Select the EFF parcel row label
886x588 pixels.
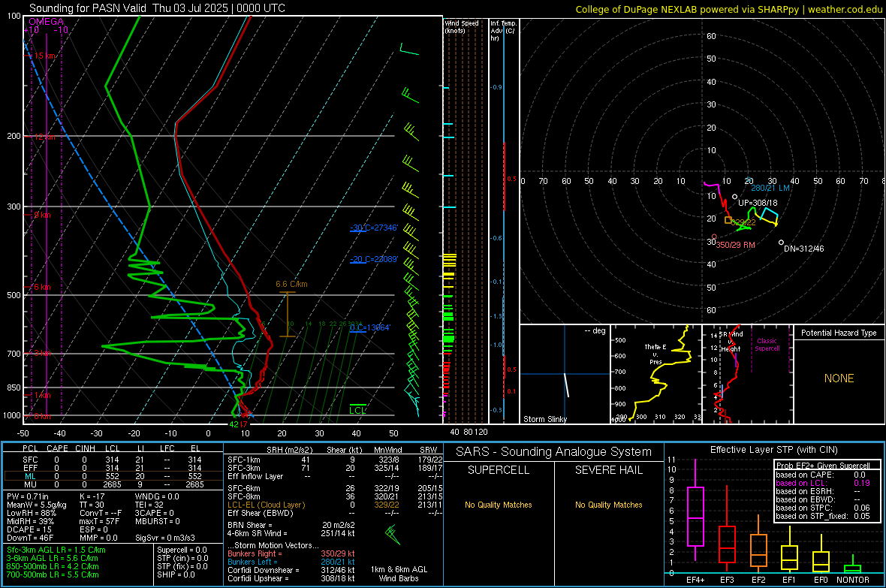point(30,468)
